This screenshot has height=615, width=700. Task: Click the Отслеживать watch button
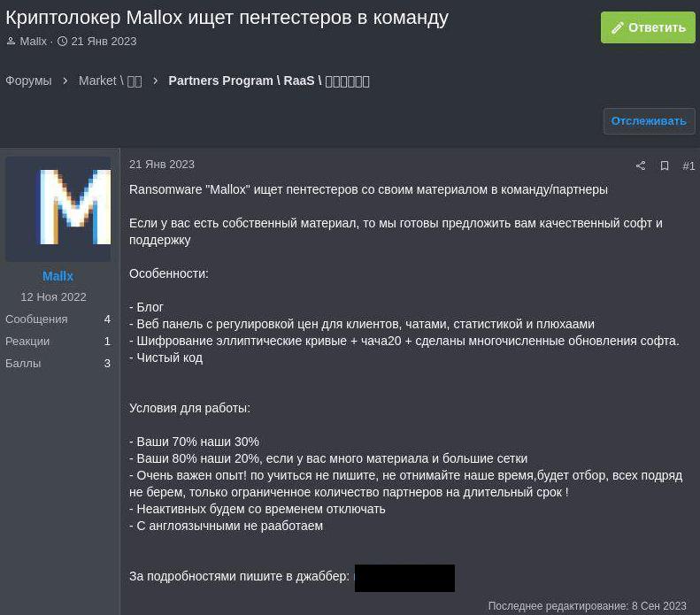click(649, 121)
